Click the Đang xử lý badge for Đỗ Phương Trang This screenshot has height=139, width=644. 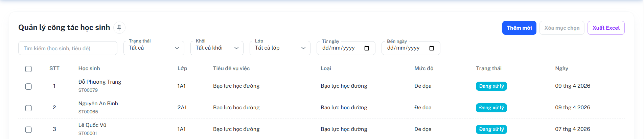point(491,86)
